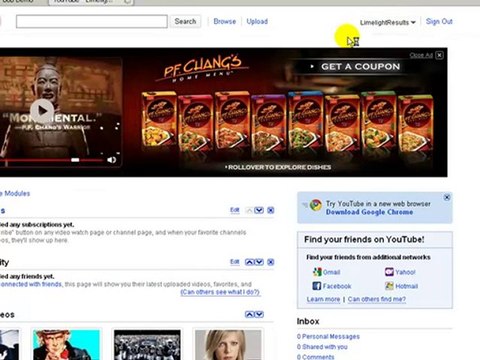
Task: Close the friend activity module
Action: coord(271,262)
